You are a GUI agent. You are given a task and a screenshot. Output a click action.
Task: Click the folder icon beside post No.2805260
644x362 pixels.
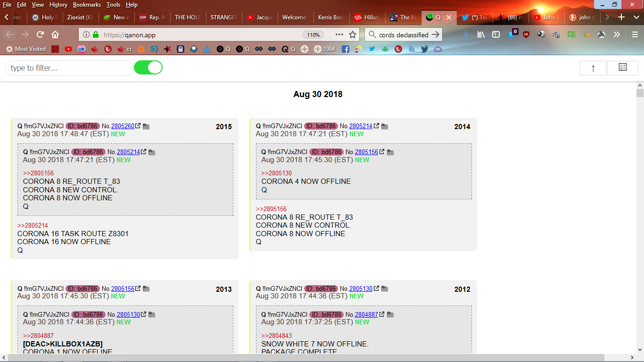tap(146, 126)
